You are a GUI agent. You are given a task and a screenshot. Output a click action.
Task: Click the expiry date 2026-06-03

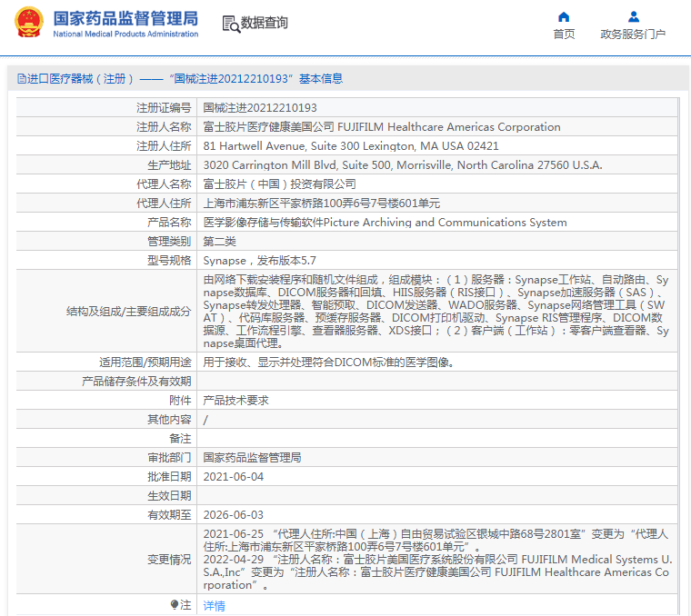[233, 515]
